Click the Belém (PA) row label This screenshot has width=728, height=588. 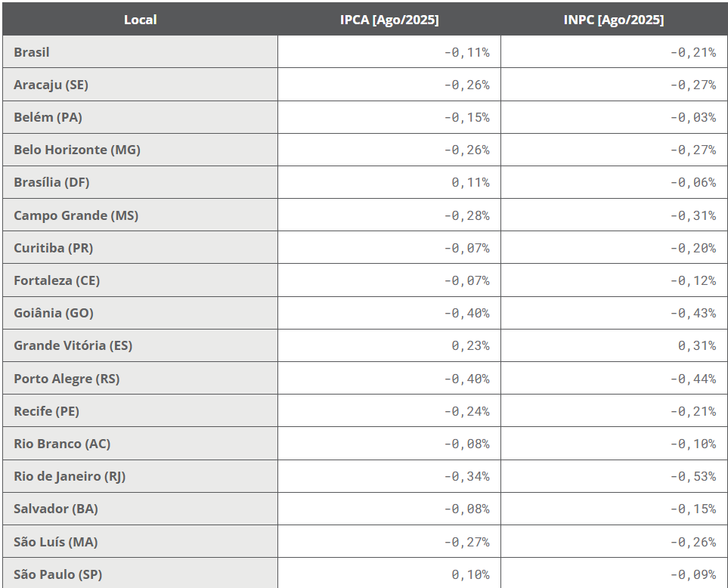[x=48, y=117]
